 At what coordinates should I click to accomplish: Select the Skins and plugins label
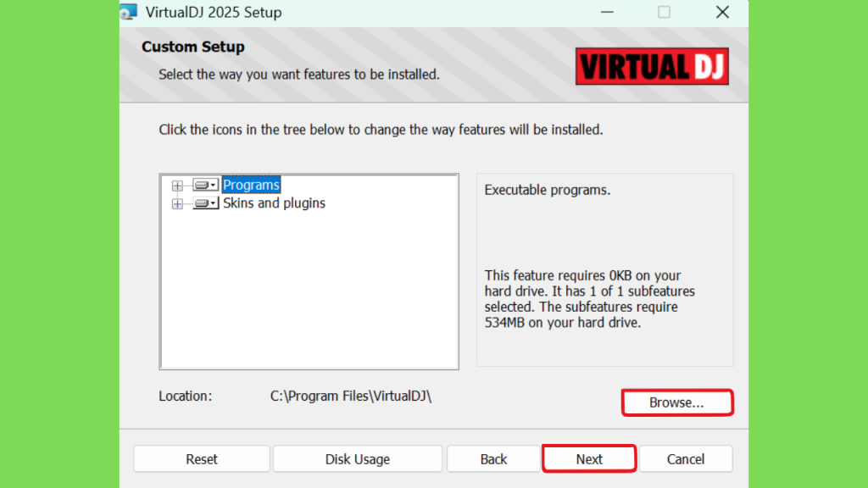pos(274,203)
